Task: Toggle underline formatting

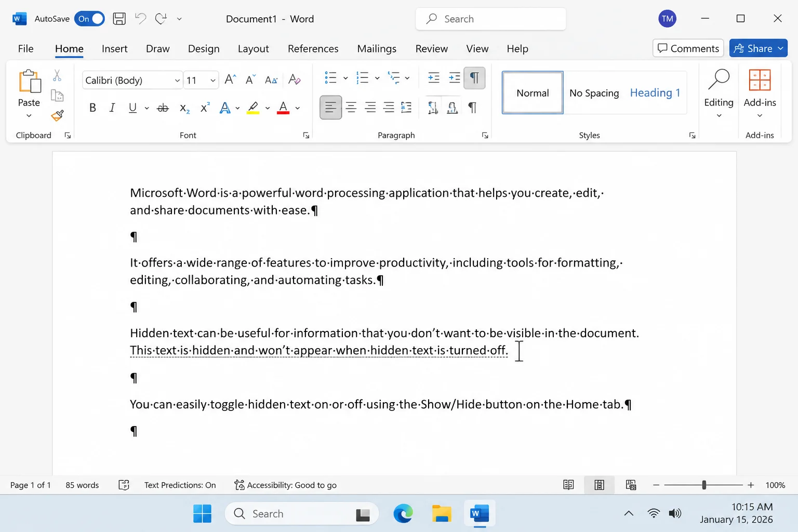Action: (x=132, y=108)
